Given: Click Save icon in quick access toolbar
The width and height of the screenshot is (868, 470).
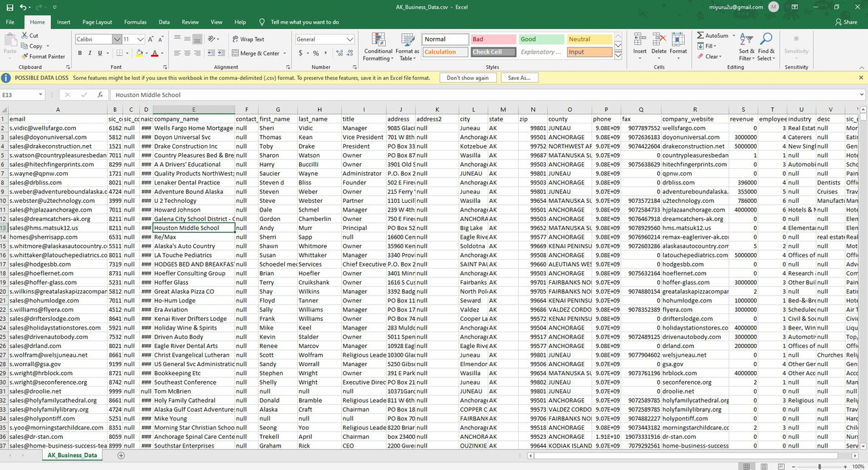Looking at the screenshot, I should pyautogui.click(x=8, y=7).
